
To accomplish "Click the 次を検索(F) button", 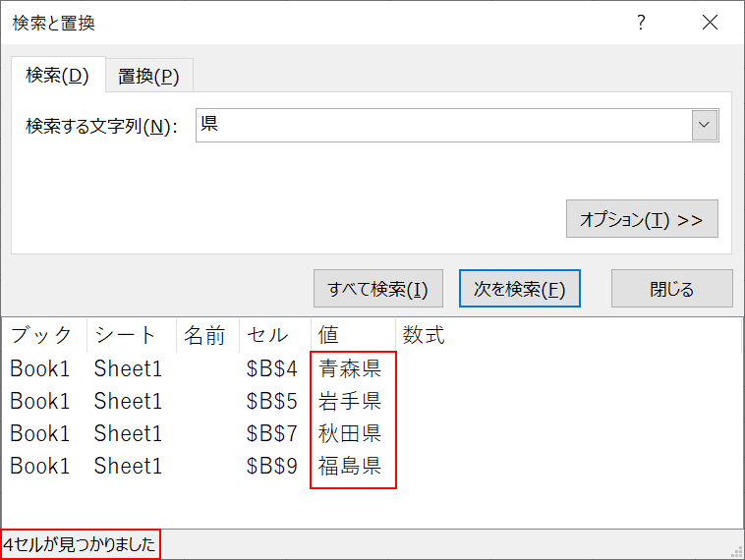I will [x=519, y=289].
